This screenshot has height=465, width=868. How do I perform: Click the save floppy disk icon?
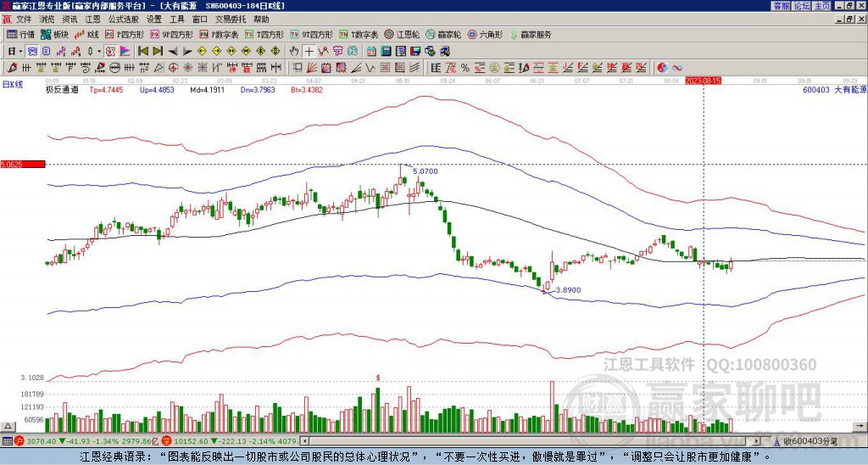click(415, 51)
